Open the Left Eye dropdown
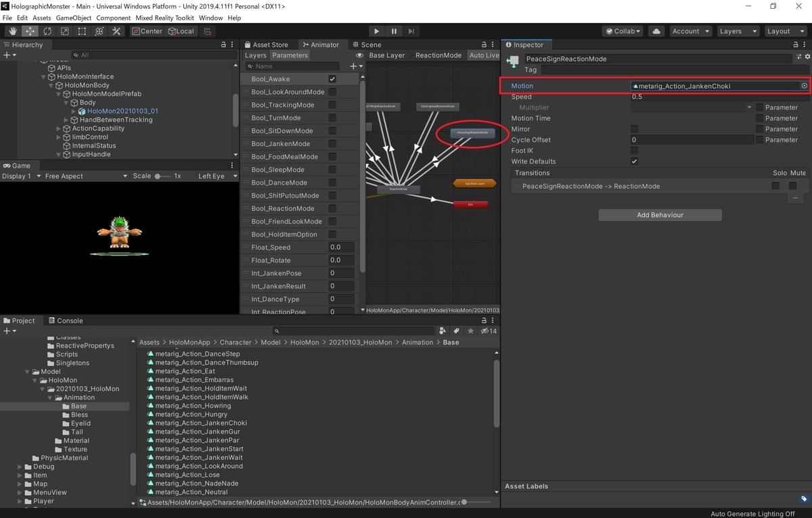The image size is (812, 518). [x=216, y=176]
